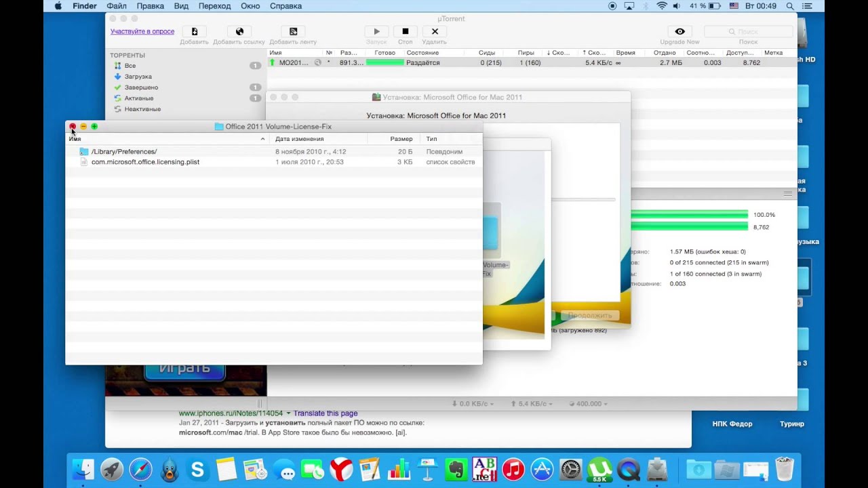This screenshot has width=868, height=488.
Task: Open the 'Окно' menu
Action: click(250, 6)
